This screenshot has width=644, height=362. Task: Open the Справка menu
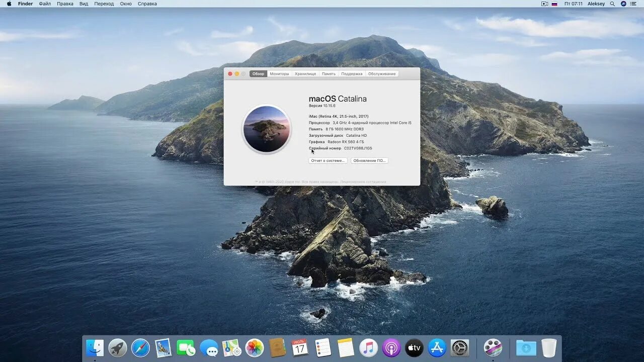(x=147, y=4)
